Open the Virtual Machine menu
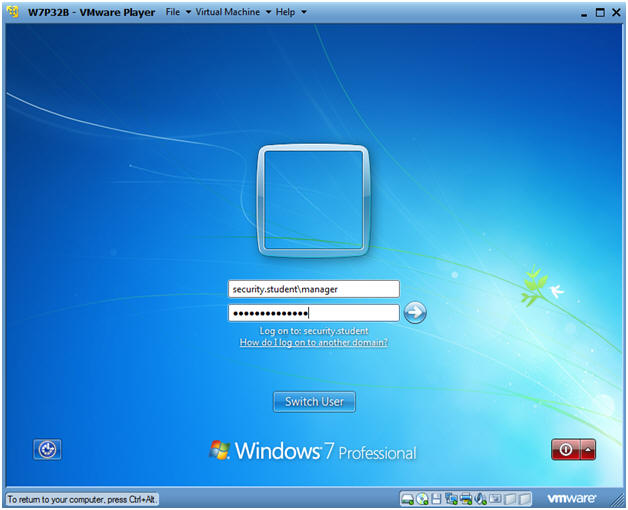 [233, 12]
